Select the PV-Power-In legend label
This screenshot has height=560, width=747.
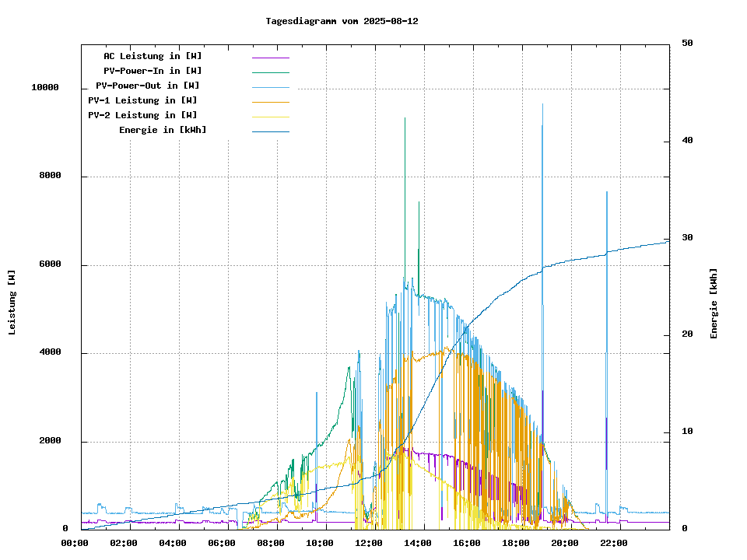coord(153,71)
